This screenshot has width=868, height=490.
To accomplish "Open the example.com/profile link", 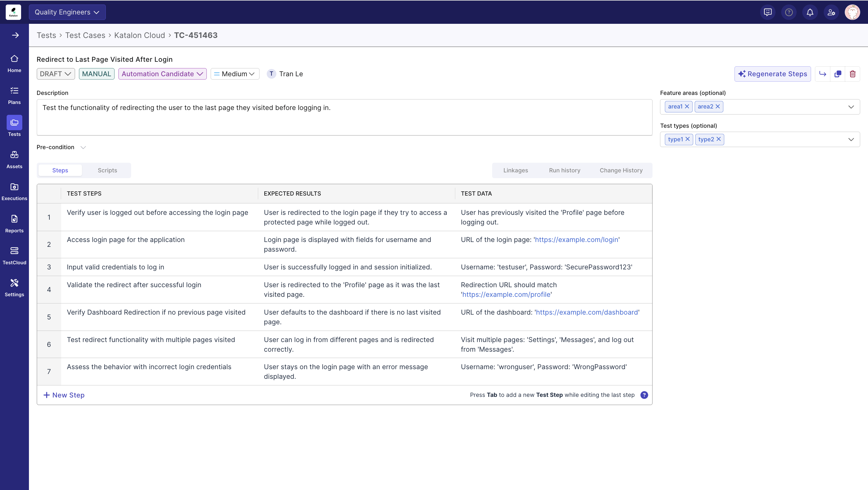I will point(506,294).
